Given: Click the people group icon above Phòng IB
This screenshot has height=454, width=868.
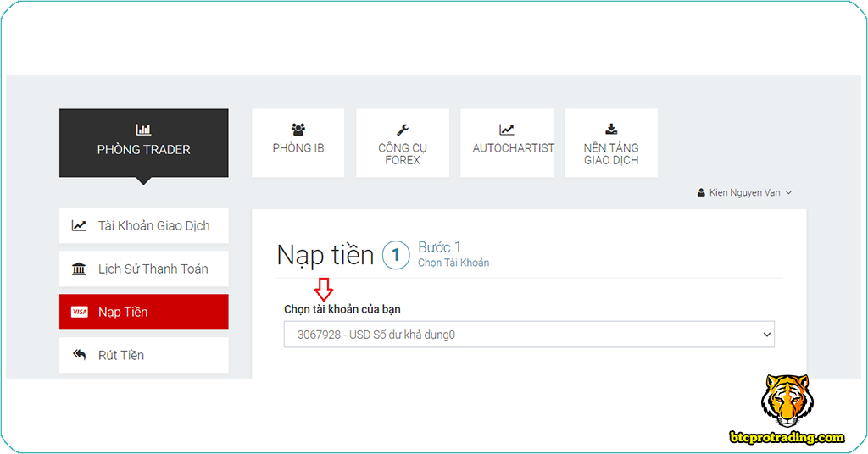Looking at the screenshot, I should pos(298,130).
